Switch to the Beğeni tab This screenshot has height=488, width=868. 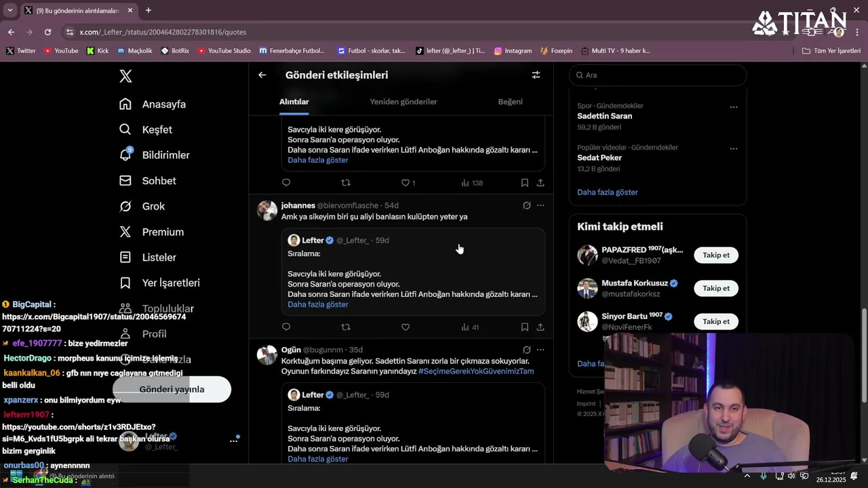tap(511, 102)
